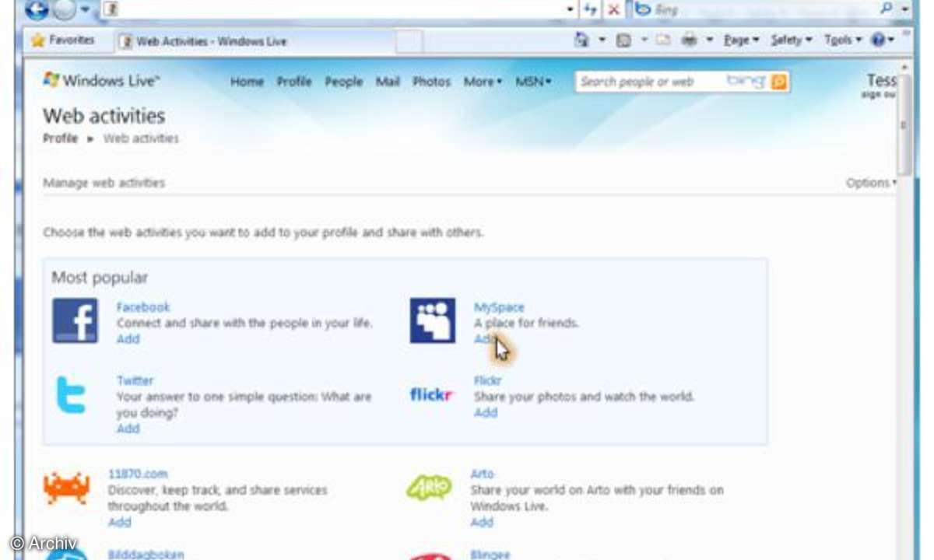Open the MySpace title link
The width and height of the screenshot is (934, 560).
(x=499, y=307)
